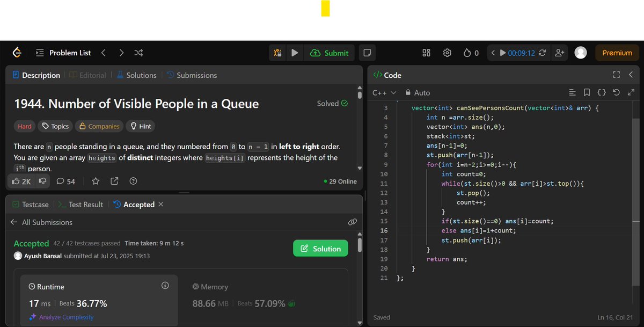Screen dimensions: 644x327
Task: Toggle the Auto lock setting
Action: coord(418,92)
